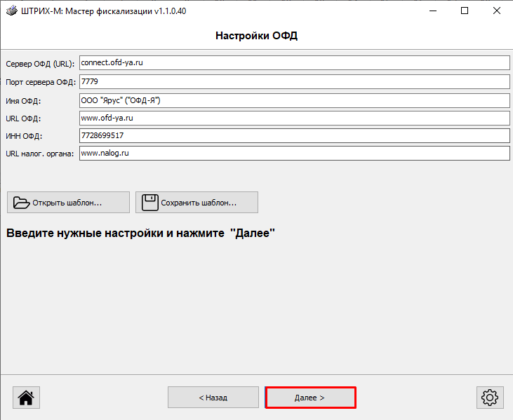The height and width of the screenshot is (420, 513).
Task: Click the 'Введите нужные настройки' instruction text
Action: (x=140, y=233)
